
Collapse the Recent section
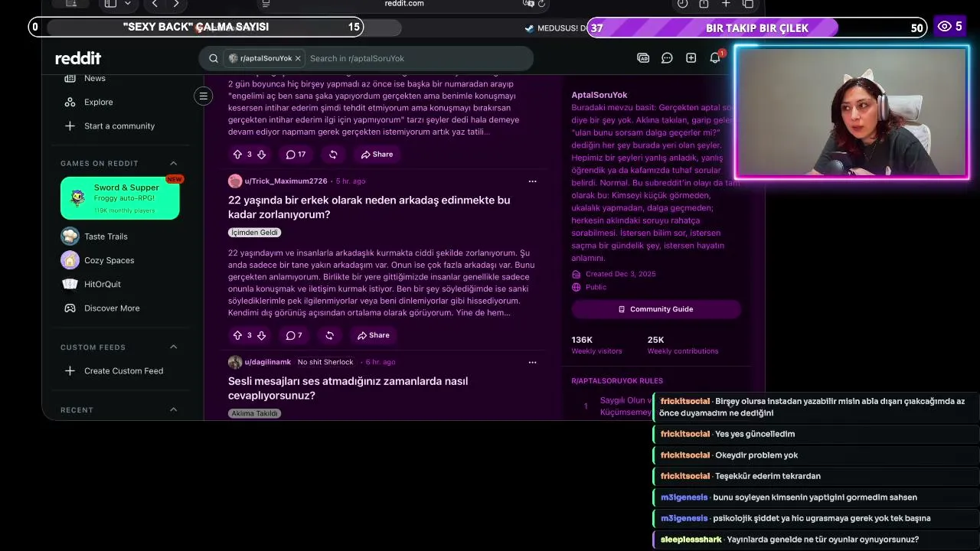173,409
